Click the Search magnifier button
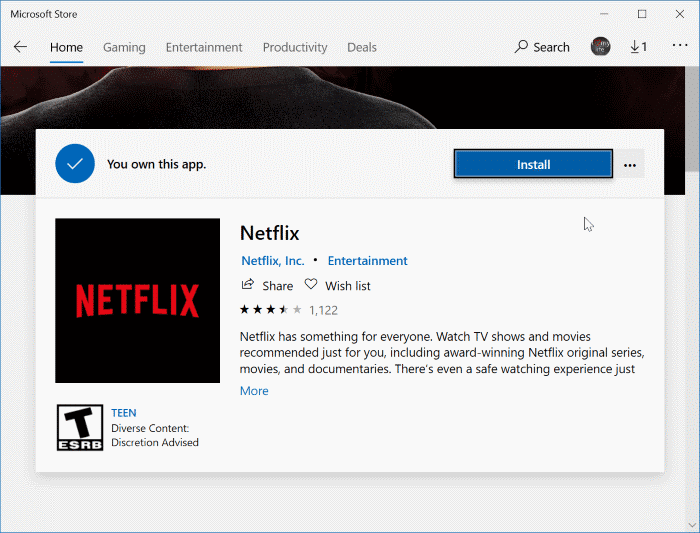The width and height of the screenshot is (700, 533). pos(542,47)
